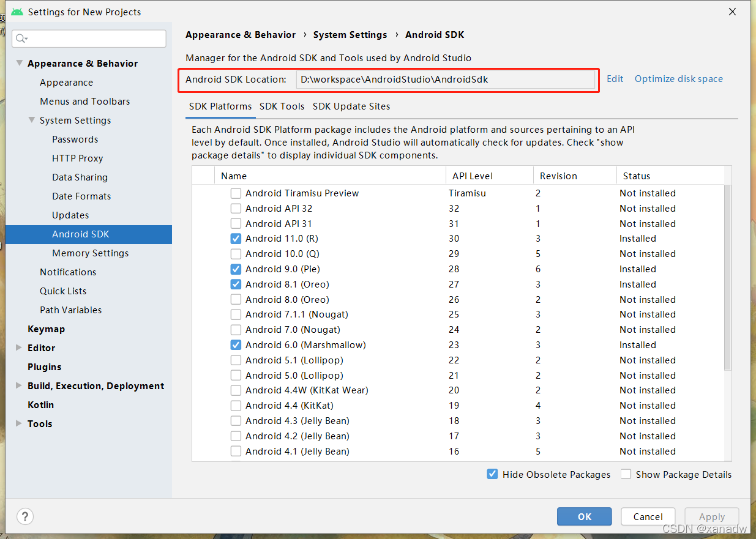This screenshot has width=756, height=539.
Task: Check Android 8.0 (Oreo) platform
Action: tap(236, 300)
